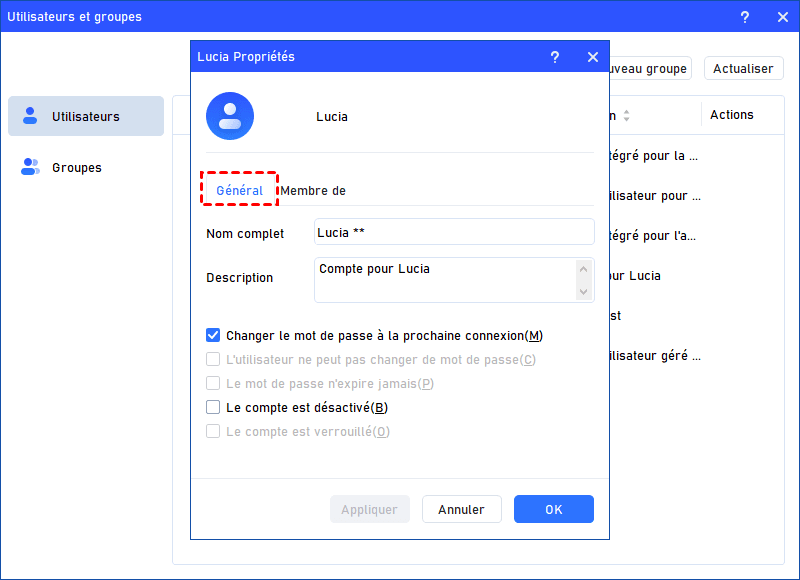Viewport: 800px width, 580px height.
Task: Click the Nom complet text field
Action: pos(454,233)
